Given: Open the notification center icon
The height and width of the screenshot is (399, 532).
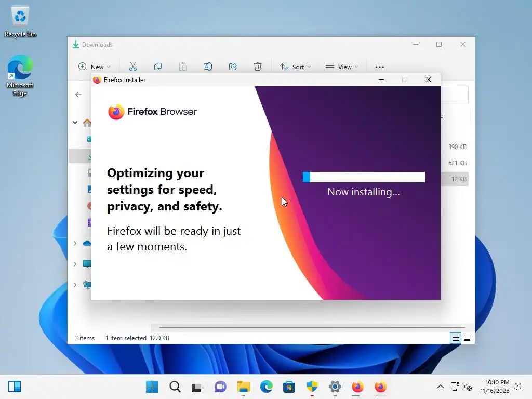Looking at the screenshot, I should (x=518, y=387).
